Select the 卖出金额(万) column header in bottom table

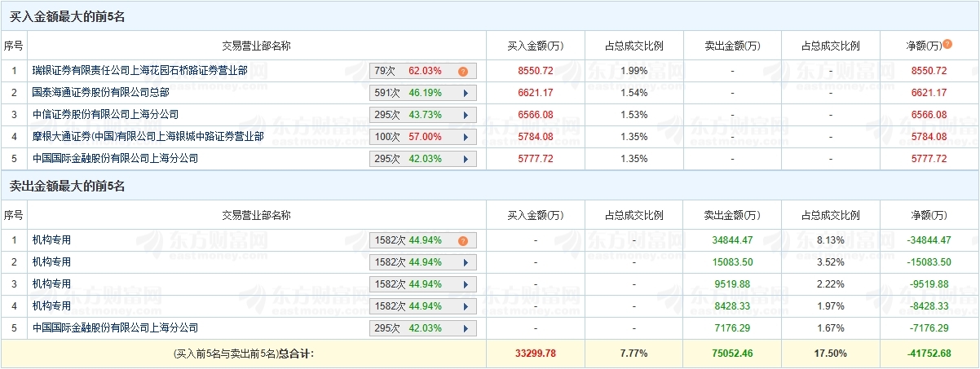732,215
